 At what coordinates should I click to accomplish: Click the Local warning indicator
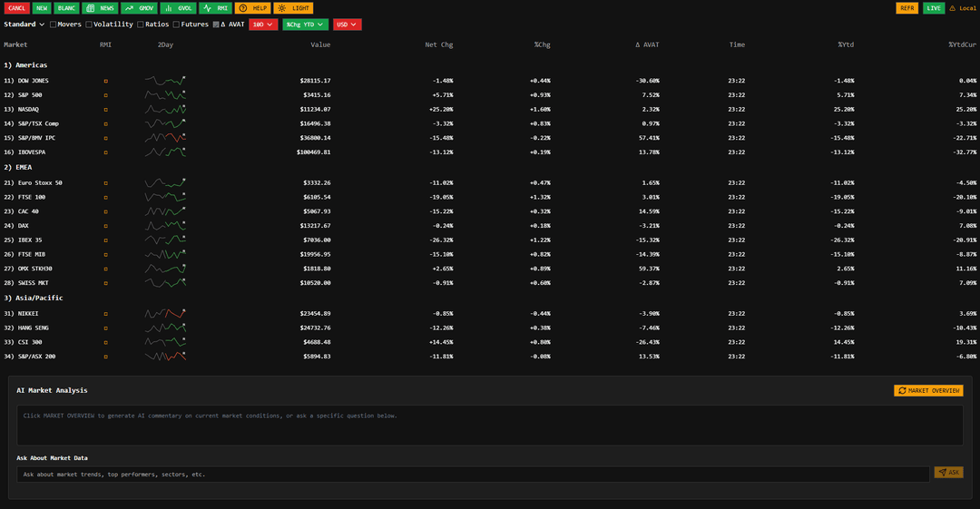963,8
